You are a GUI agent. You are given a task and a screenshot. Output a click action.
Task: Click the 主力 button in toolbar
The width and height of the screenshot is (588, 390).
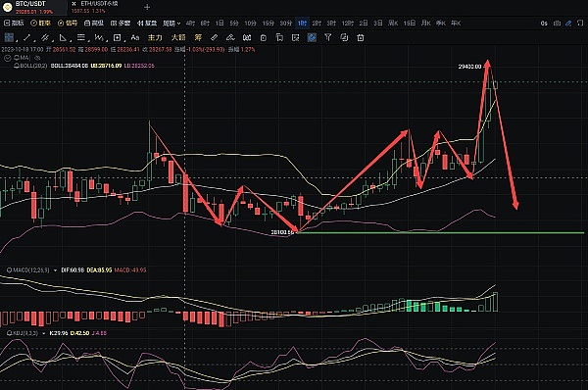pyautogui.click(x=155, y=37)
